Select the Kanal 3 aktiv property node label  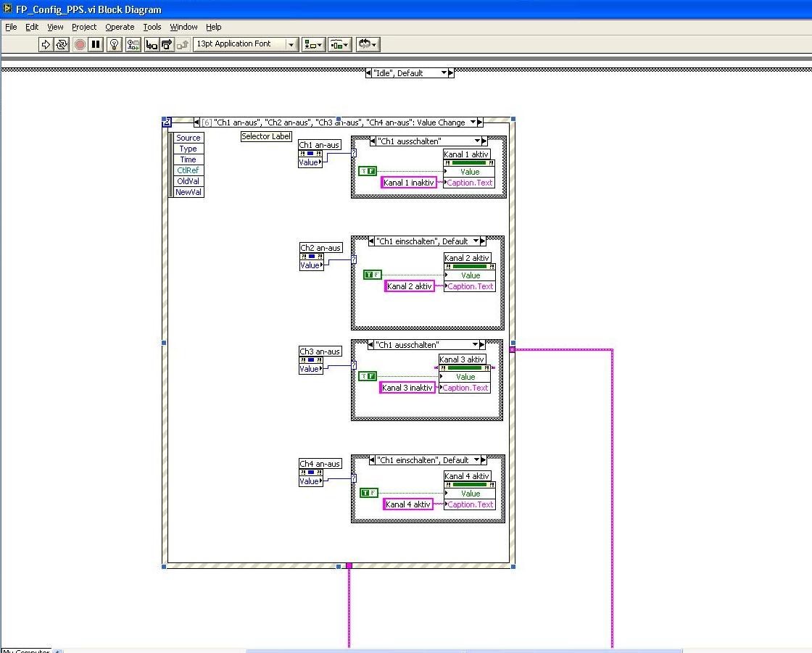click(x=462, y=359)
